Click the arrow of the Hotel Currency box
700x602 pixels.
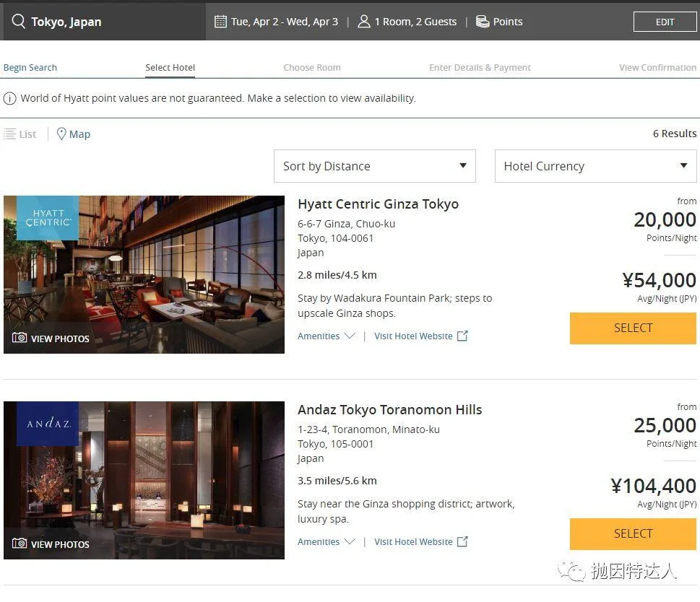(x=683, y=165)
